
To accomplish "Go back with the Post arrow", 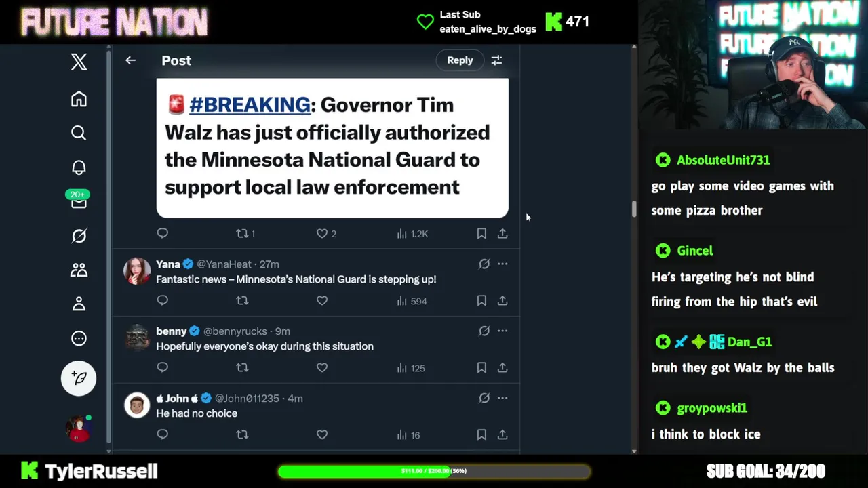I will [x=130, y=60].
